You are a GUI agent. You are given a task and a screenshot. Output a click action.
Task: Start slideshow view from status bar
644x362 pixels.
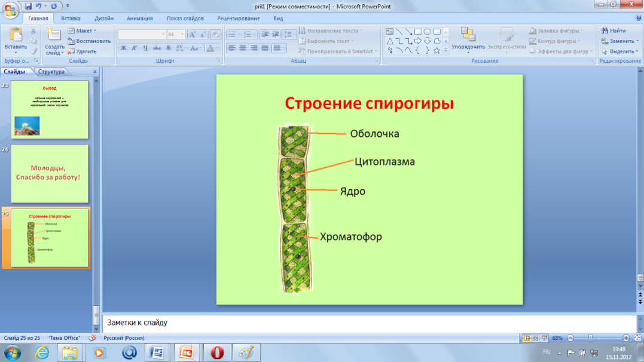click(544, 338)
